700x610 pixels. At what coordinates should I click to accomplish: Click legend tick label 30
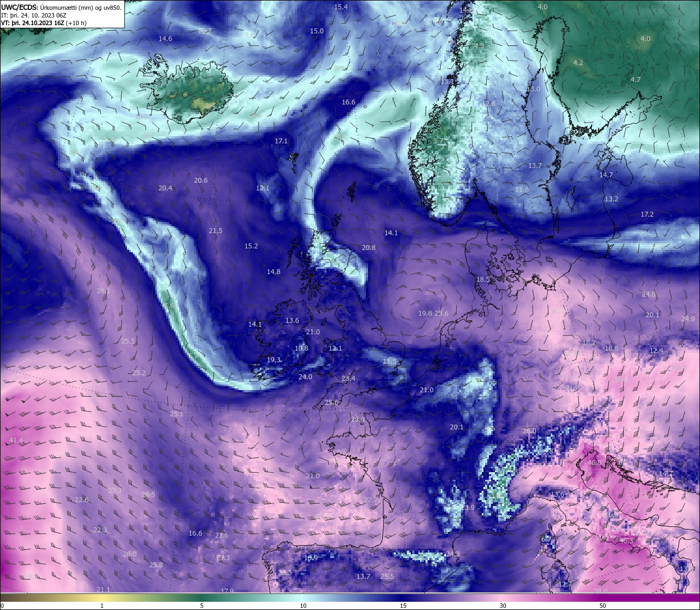coord(503,606)
